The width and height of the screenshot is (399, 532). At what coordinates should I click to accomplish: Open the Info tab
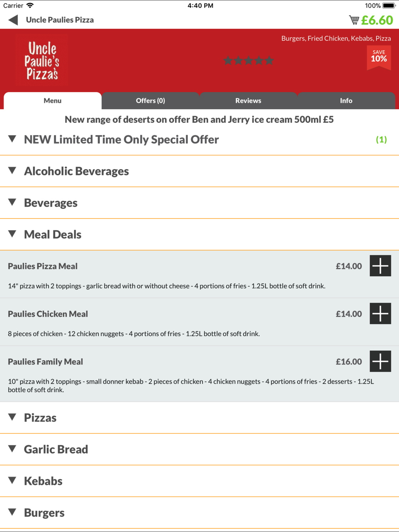tap(346, 100)
